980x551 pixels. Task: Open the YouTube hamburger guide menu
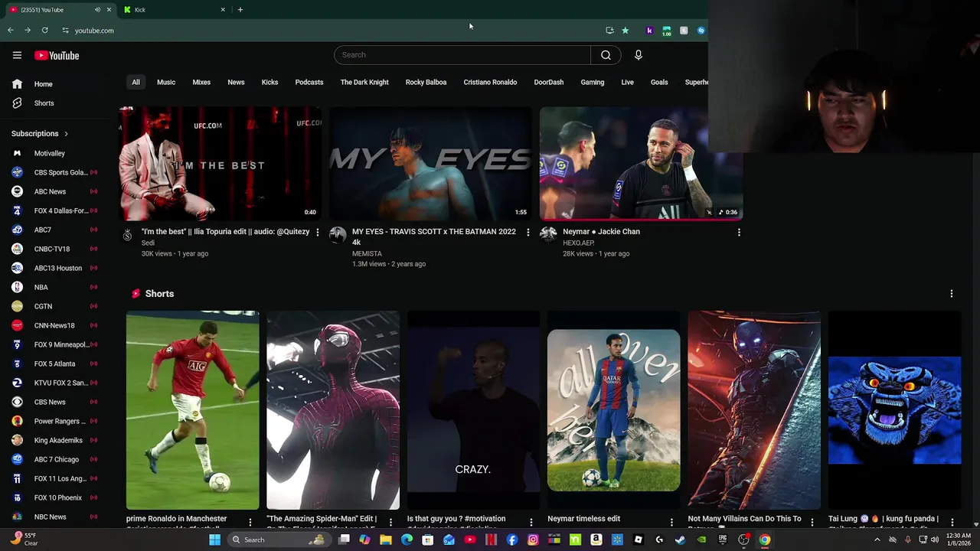17,55
